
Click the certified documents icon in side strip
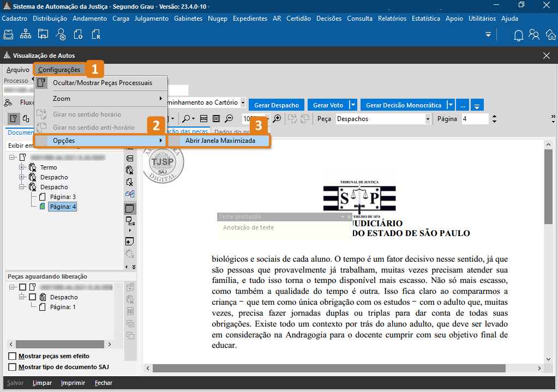[130, 170]
